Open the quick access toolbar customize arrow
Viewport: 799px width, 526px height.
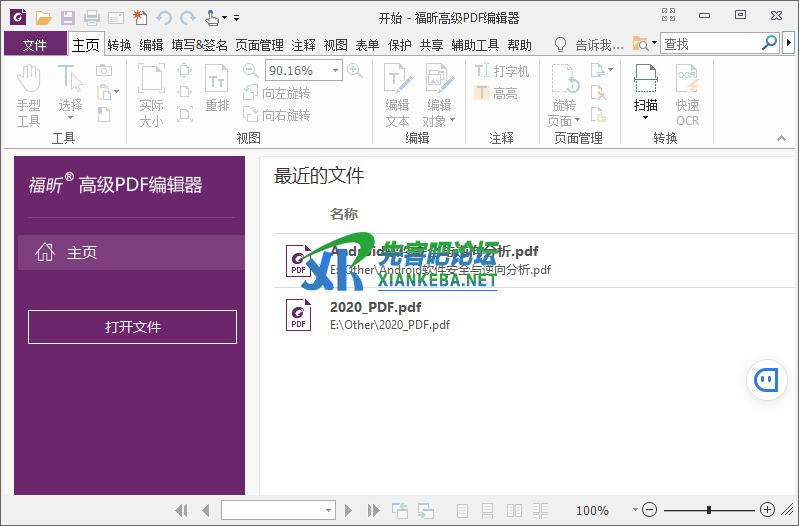[x=237, y=18]
